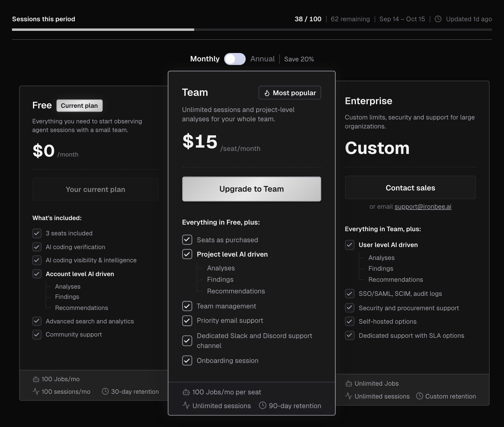Click Analyses under Account level AI driven
504x427 pixels.
point(68,287)
